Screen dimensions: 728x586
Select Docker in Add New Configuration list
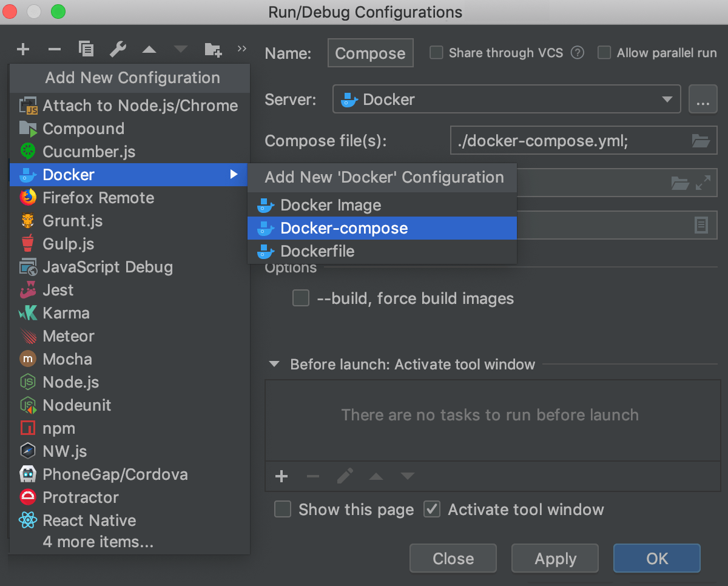point(129,175)
